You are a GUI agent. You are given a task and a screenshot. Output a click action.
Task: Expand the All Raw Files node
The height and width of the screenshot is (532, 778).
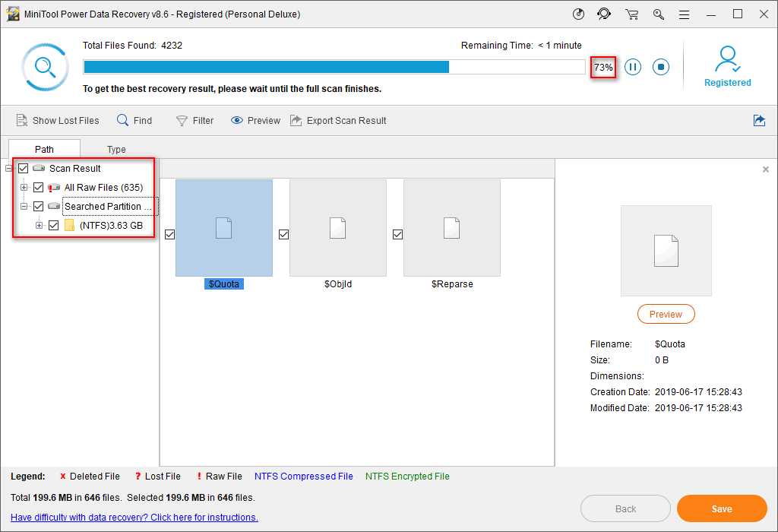[24, 187]
